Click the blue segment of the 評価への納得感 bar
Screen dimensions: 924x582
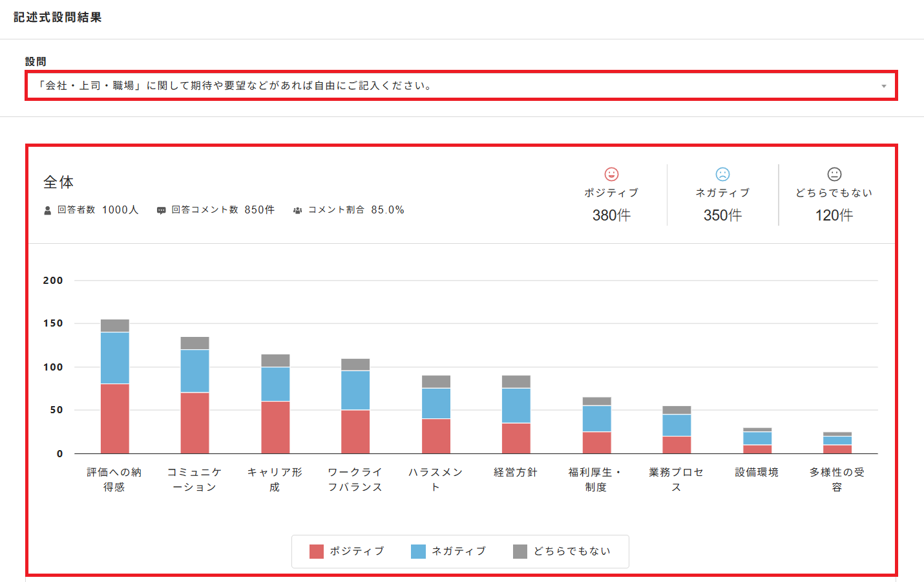115,358
